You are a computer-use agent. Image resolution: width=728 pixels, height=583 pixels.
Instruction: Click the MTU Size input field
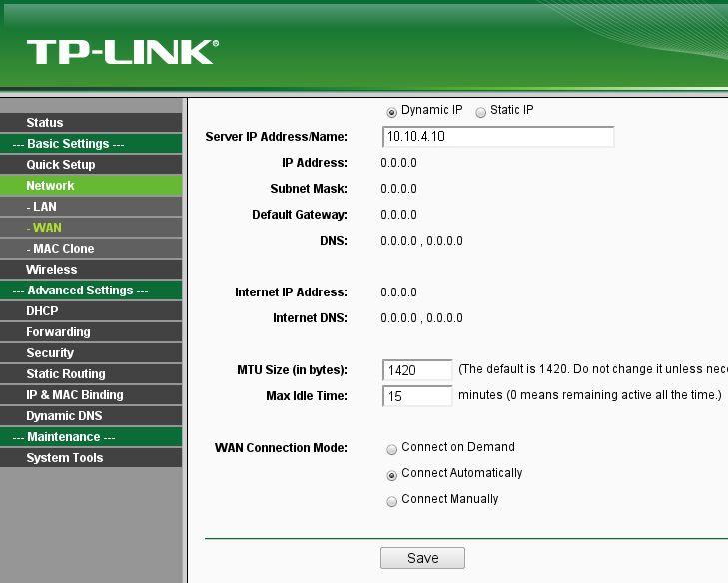pos(417,370)
